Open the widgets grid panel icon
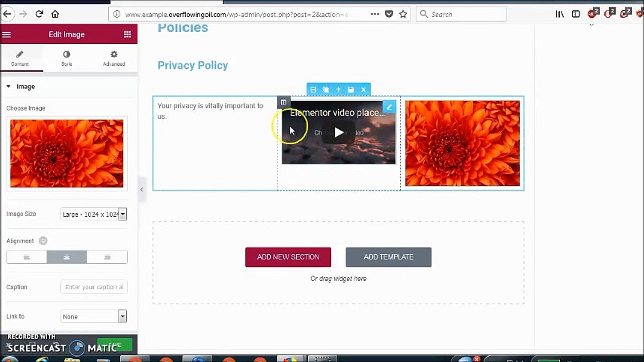Image resolution: width=644 pixels, height=362 pixels. click(x=127, y=34)
